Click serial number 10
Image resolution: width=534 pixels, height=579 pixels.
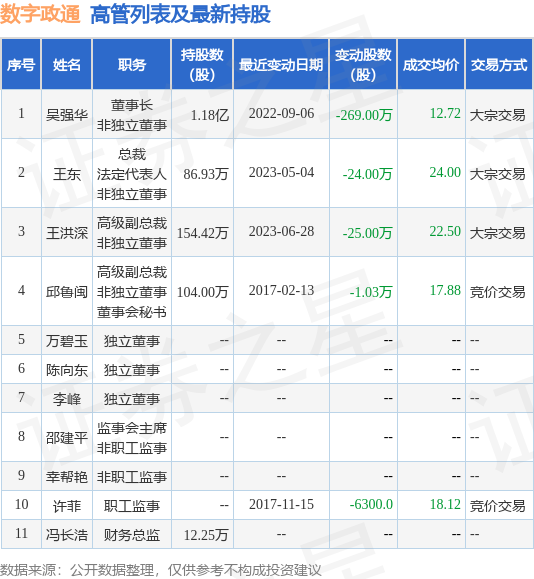(x=21, y=504)
